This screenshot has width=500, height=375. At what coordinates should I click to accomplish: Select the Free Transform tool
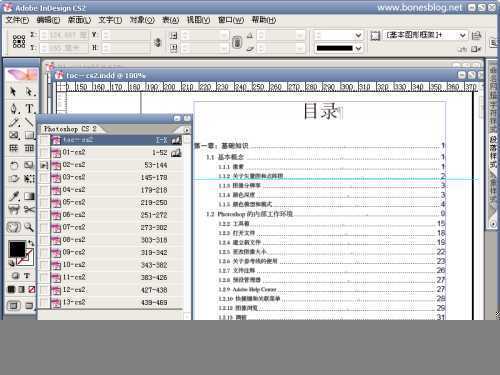(x=29, y=179)
